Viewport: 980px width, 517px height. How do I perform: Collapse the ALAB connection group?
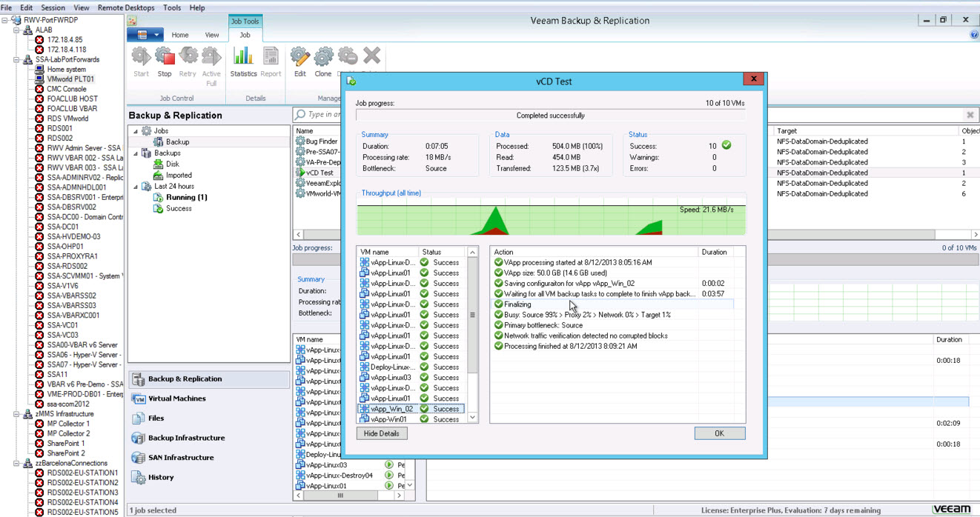click(16, 30)
